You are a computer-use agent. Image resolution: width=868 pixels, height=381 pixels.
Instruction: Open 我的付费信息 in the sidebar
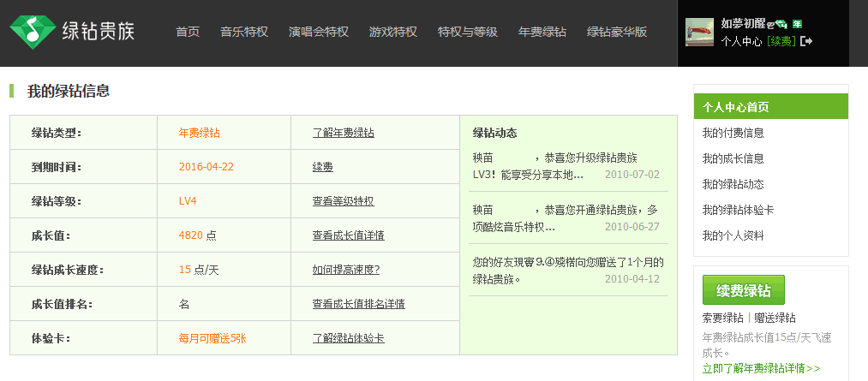pyautogui.click(x=733, y=133)
